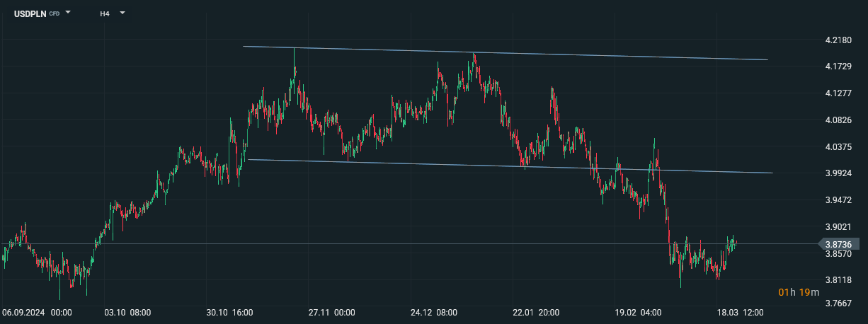Click the 3.9021 price axis label

838,227
